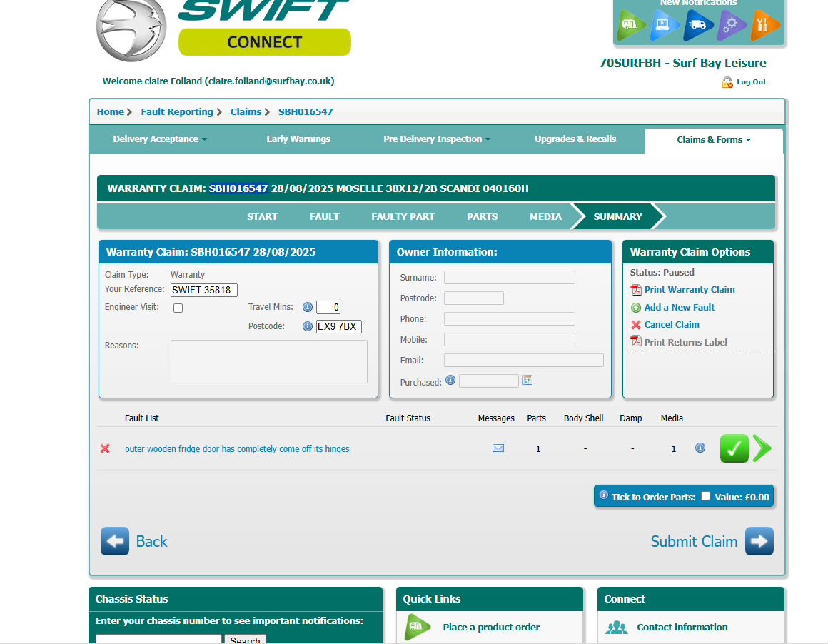Screen dimensions: 828x644
Task: Click the owner Mobile field
Action: tap(509, 339)
